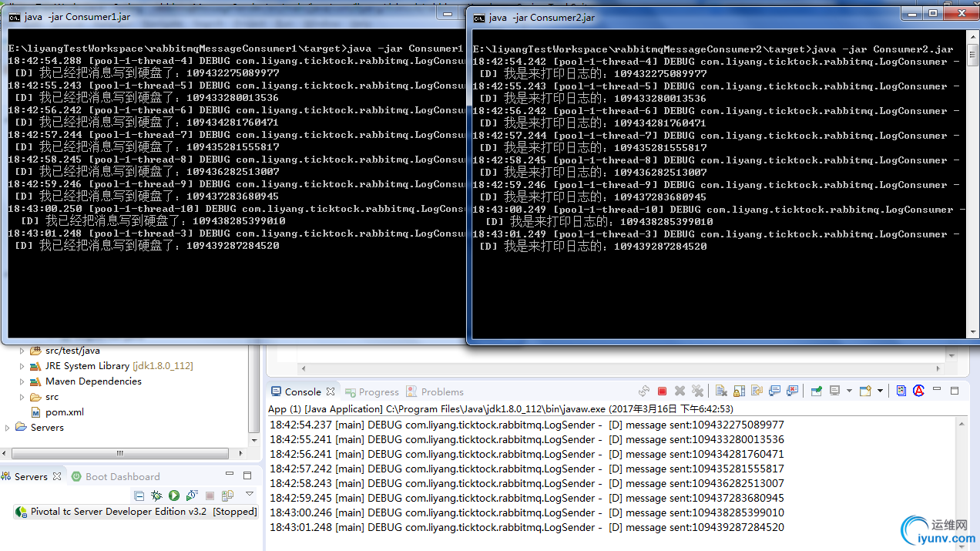The width and height of the screenshot is (980, 551).
Task: Open the Display Selected Console dropdown arrow
Action: click(x=849, y=391)
